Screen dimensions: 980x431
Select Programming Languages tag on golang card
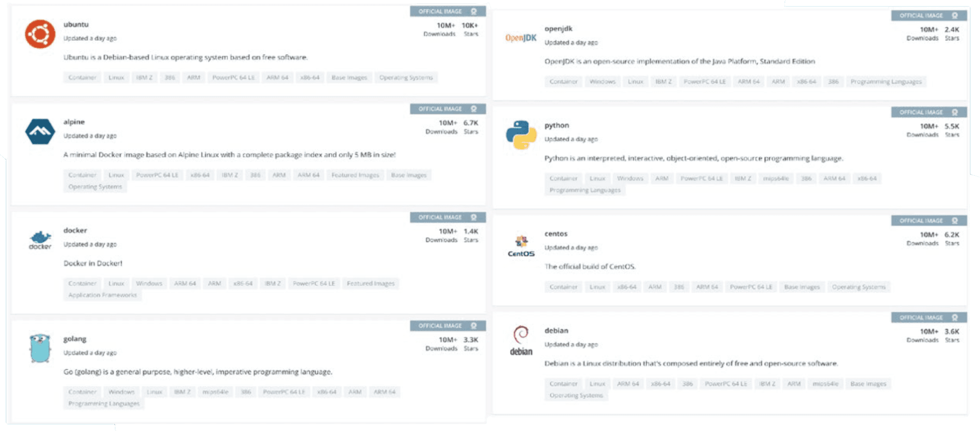104,403
